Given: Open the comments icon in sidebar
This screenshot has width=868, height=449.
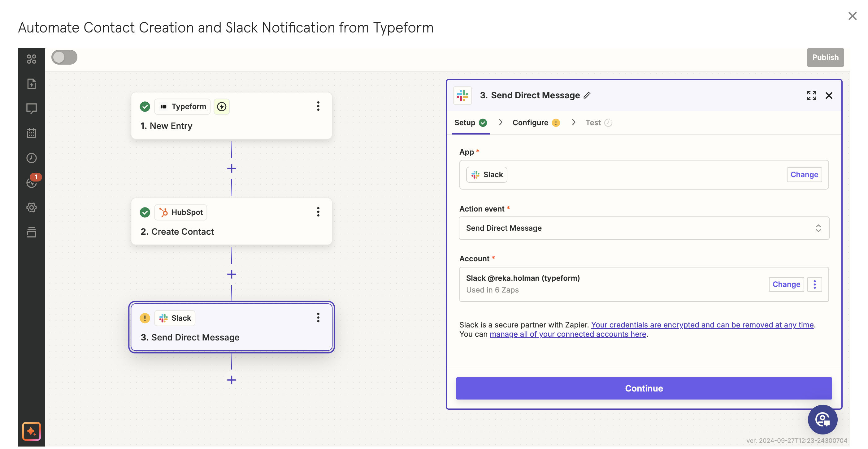Looking at the screenshot, I should click(x=31, y=108).
